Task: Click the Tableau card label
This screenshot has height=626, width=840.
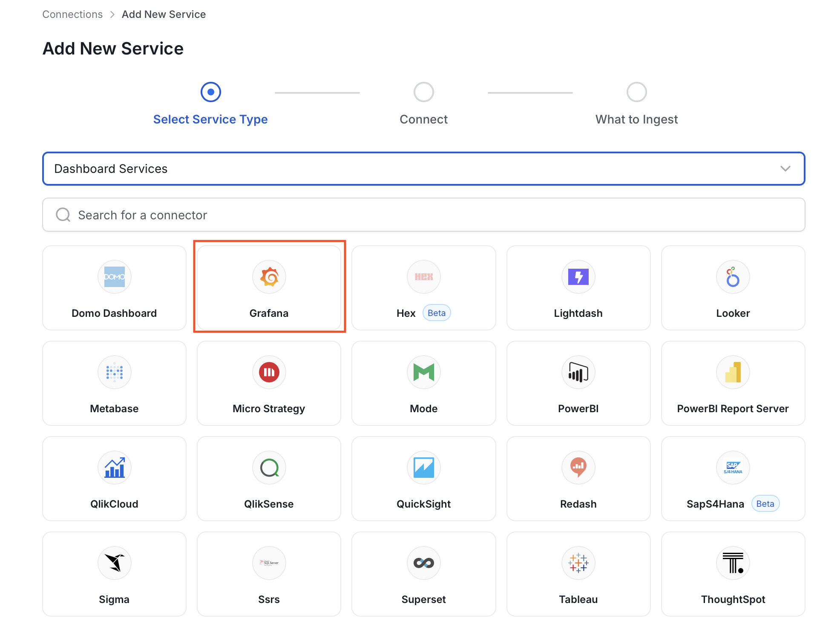Action: pos(578,600)
